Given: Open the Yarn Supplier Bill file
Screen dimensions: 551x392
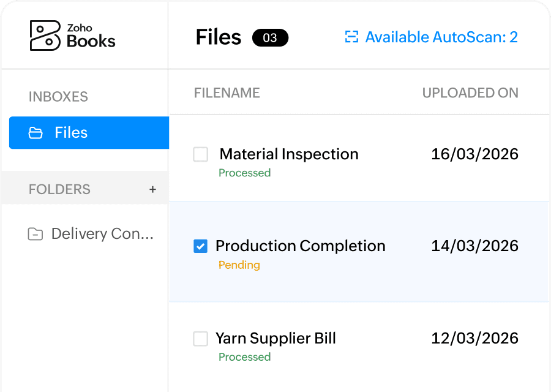Looking at the screenshot, I should click(276, 338).
